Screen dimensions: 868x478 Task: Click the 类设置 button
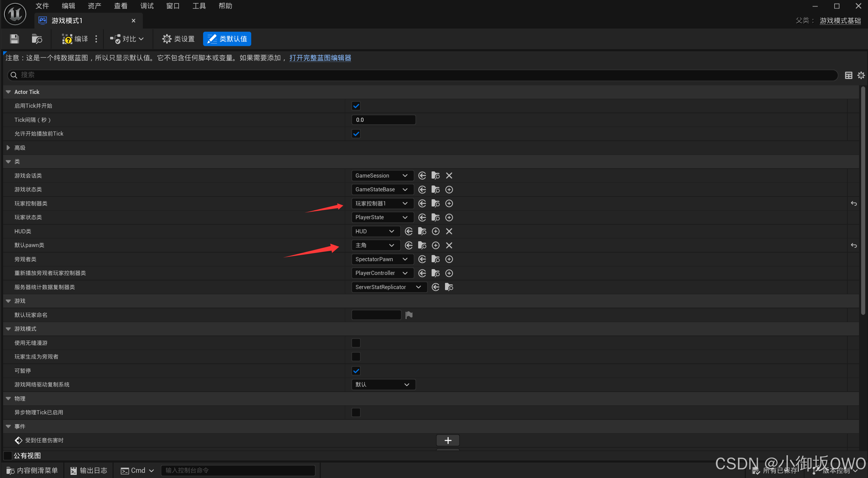pos(178,39)
